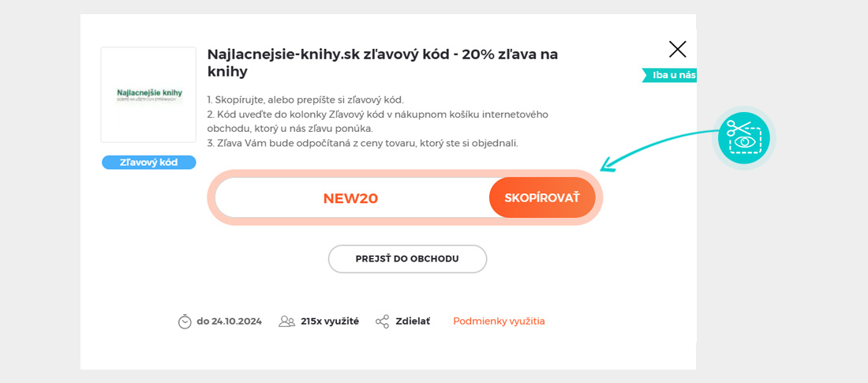Click the 20% zľava na knihy title

pos(383,62)
